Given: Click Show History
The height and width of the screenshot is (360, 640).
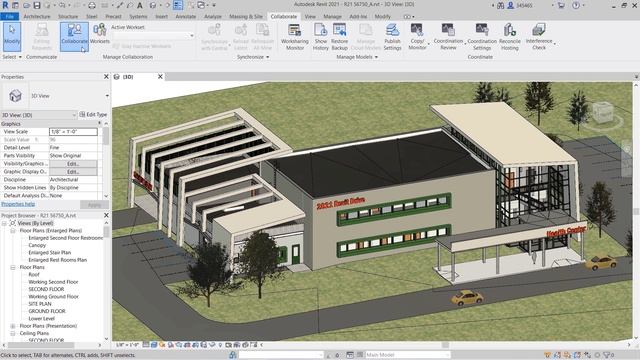Looking at the screenshot, I should point(321,37).
